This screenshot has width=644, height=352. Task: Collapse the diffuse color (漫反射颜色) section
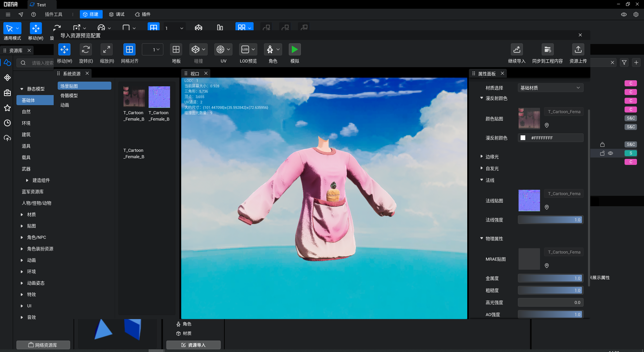tap(482, 98)
